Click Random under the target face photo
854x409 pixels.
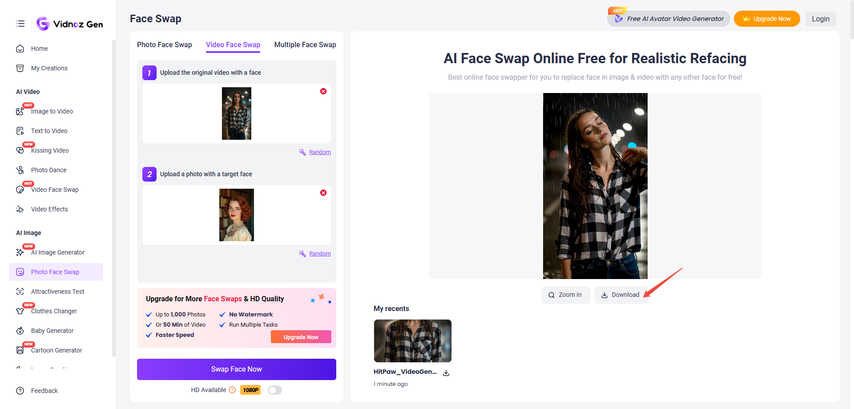[x=315, y=254]
